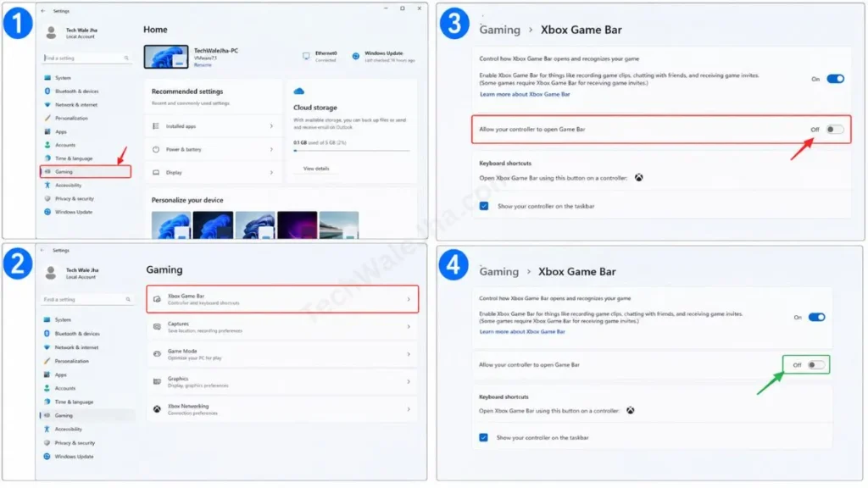Screen dimensions: 868x488
Task: Click the cloud storage usage bar
Action: click(352, 151)
